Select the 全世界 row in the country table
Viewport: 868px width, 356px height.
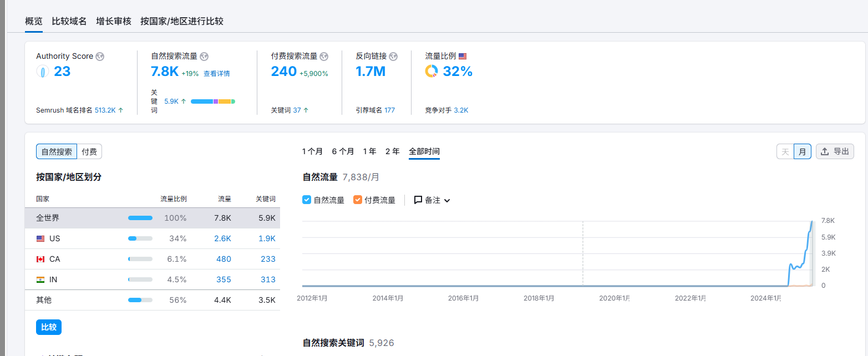pyautogui.click(x=83, y=217)
